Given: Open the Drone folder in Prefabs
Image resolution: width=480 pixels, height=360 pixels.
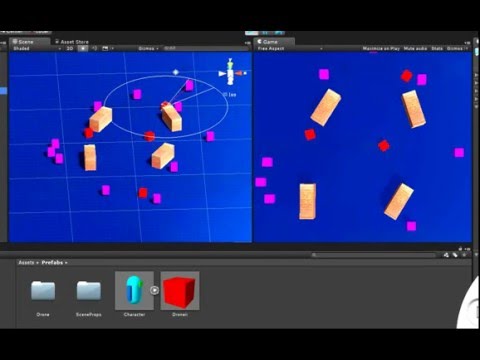Looking at the screenshot, I should coord(43,291).
